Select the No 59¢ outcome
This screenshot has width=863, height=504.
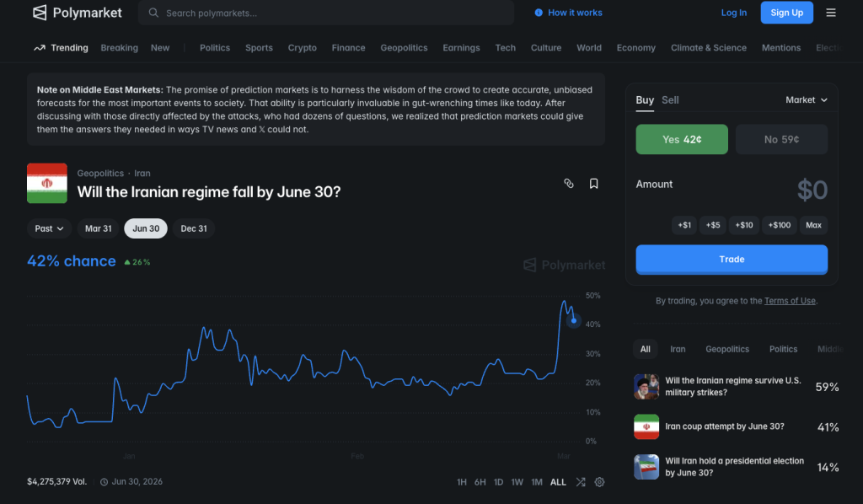(781, 139)
